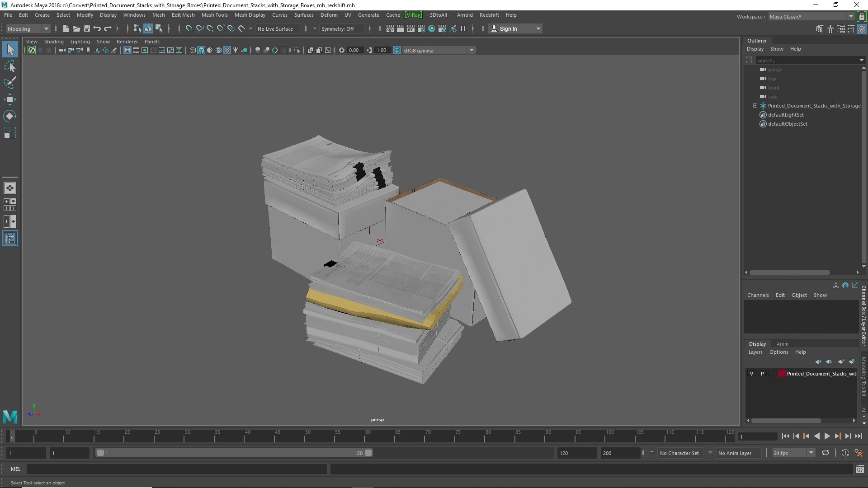Open the Maya Classic workspace dropdown
This screenshot has height=488, width=868.
[x=811, y=17]
